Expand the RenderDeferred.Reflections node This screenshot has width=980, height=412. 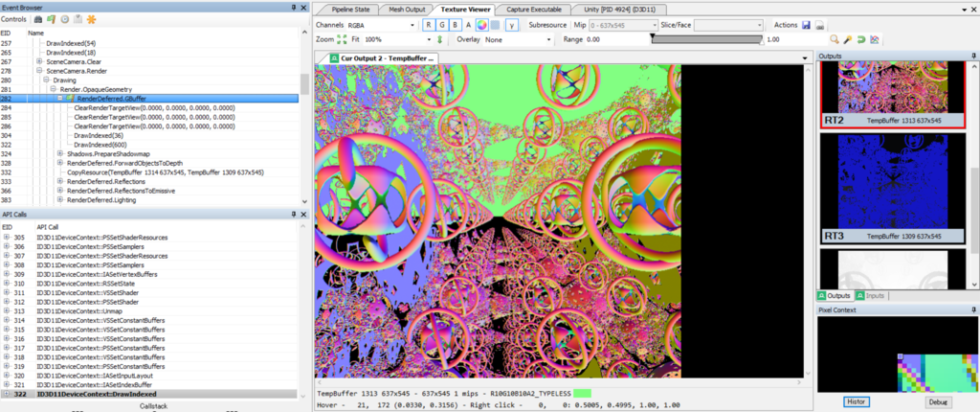click(x=60, y=181)
